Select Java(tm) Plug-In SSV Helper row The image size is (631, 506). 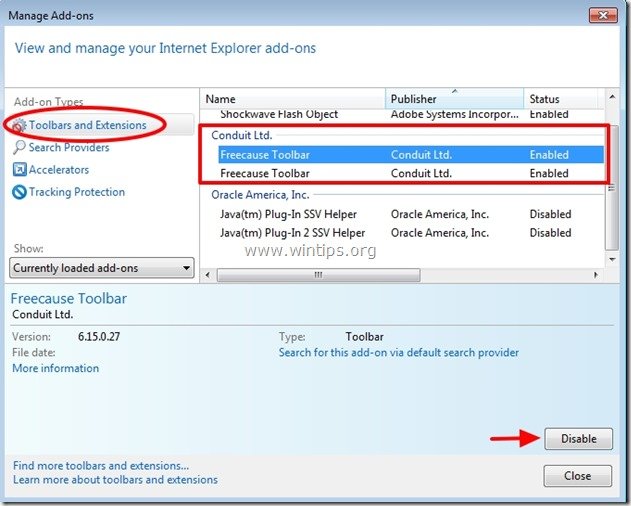point(411,214)
